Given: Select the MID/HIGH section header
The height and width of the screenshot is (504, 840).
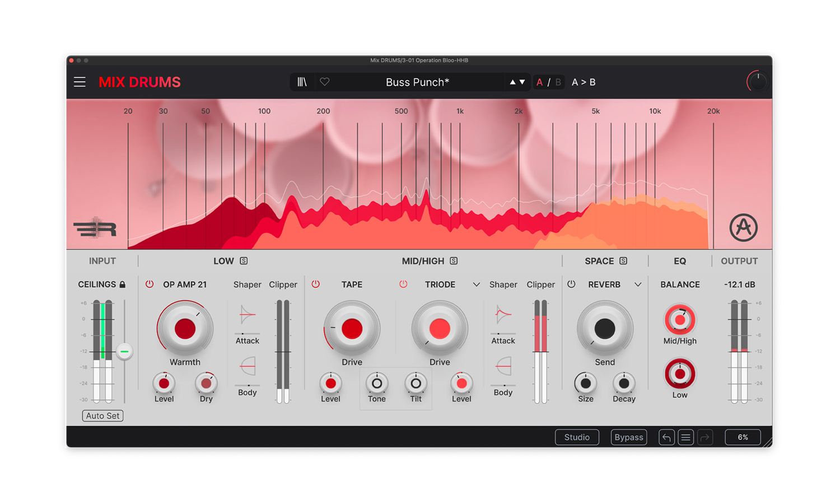Looking at the screenshot, I should coord(423,261).
